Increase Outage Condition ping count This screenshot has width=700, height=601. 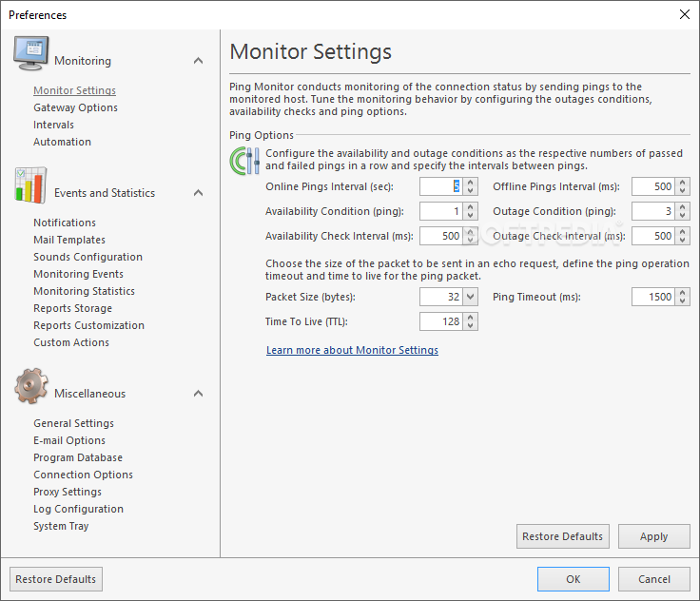[682, 207]
